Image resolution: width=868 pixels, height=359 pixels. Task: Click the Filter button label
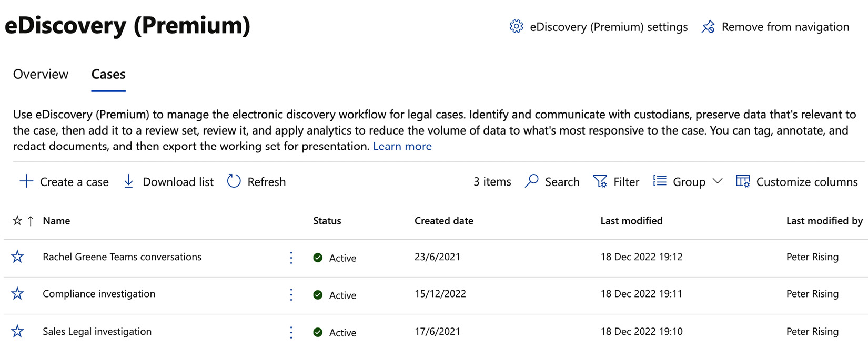tap(626, 182)
